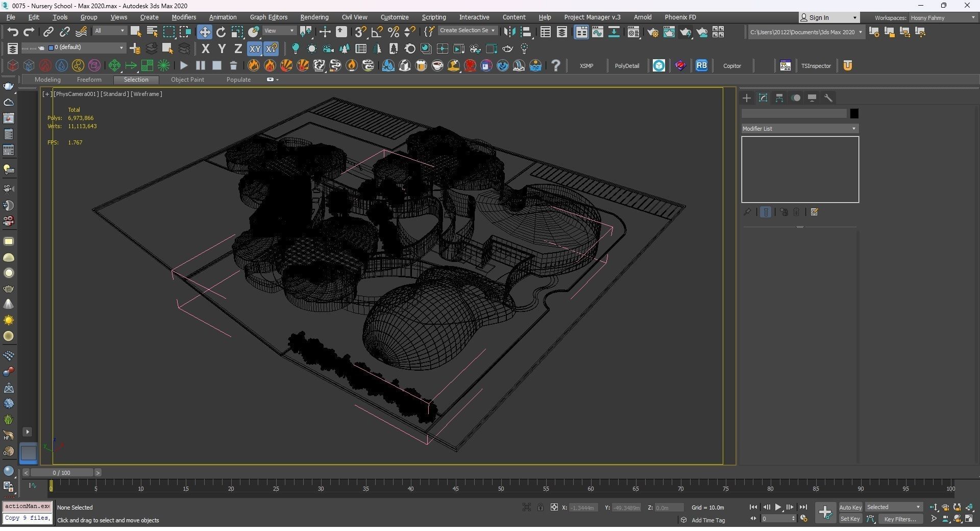
Task: Open the Modify command panel tab
Action: click(x=763, y=98)
